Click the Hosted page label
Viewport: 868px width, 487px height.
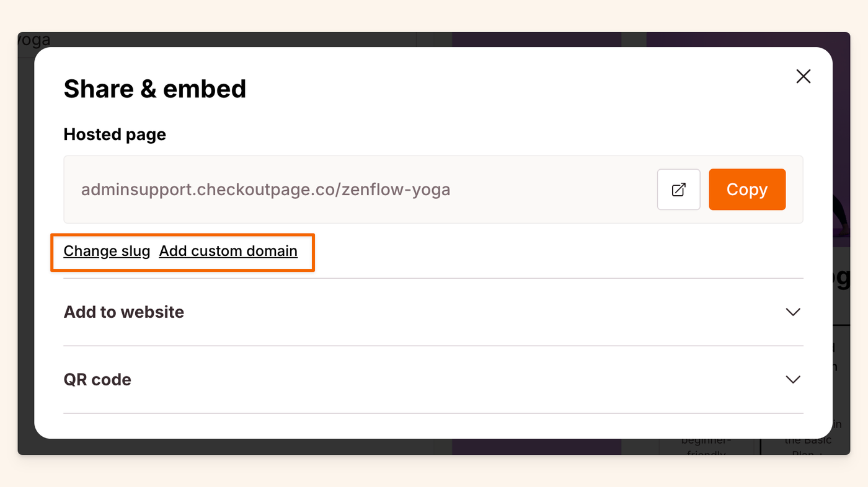click(115, 134)
